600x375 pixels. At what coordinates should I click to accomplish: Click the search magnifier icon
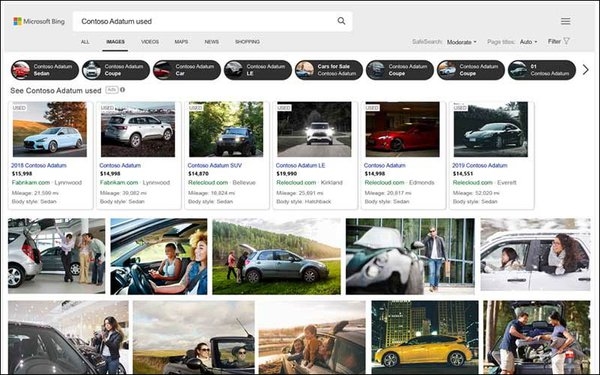click(341, 21)
